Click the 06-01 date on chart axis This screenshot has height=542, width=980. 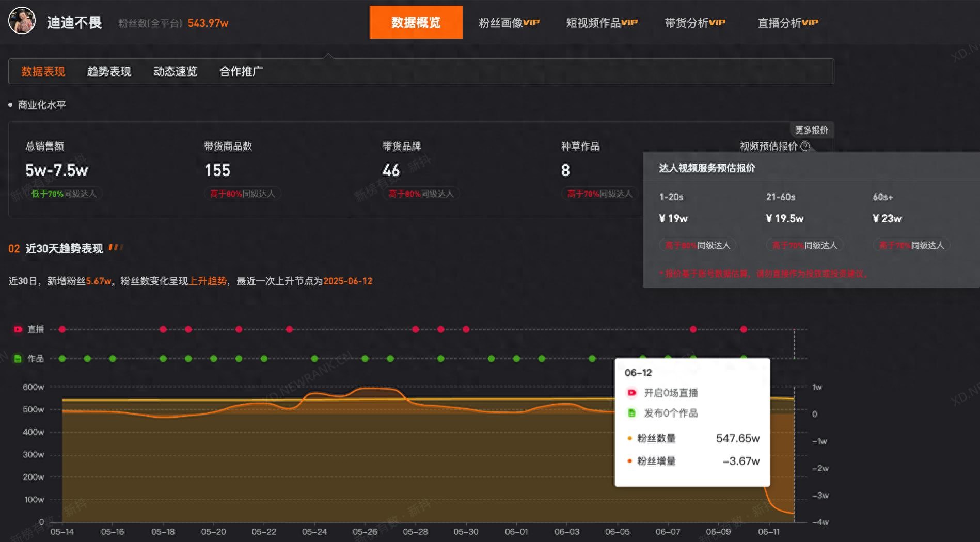[x=516, y=532]
